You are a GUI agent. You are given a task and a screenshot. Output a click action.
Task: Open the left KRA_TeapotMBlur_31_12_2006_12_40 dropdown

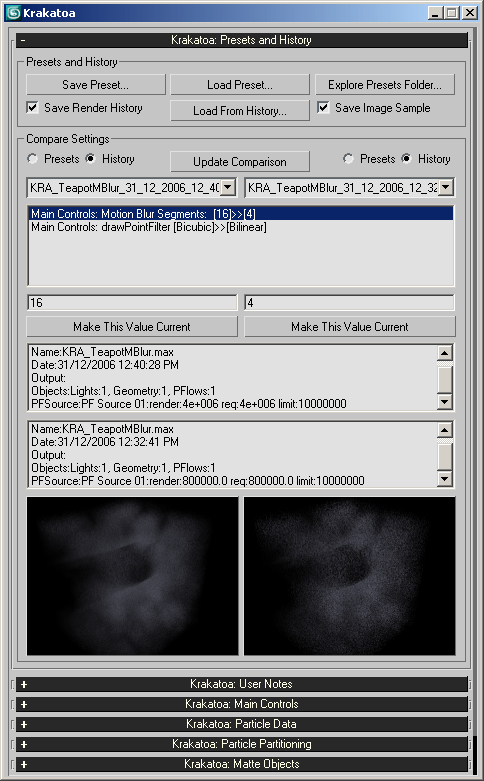(x=228, y=188)
